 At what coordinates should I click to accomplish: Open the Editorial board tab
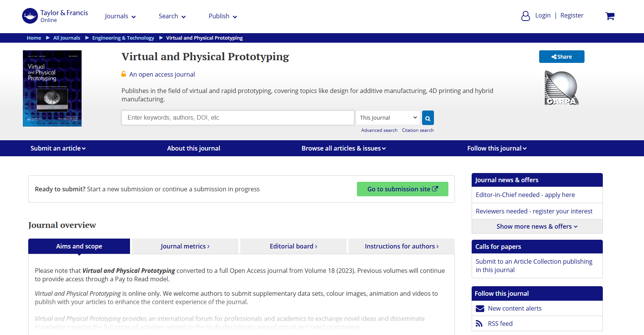pos(293,246)
